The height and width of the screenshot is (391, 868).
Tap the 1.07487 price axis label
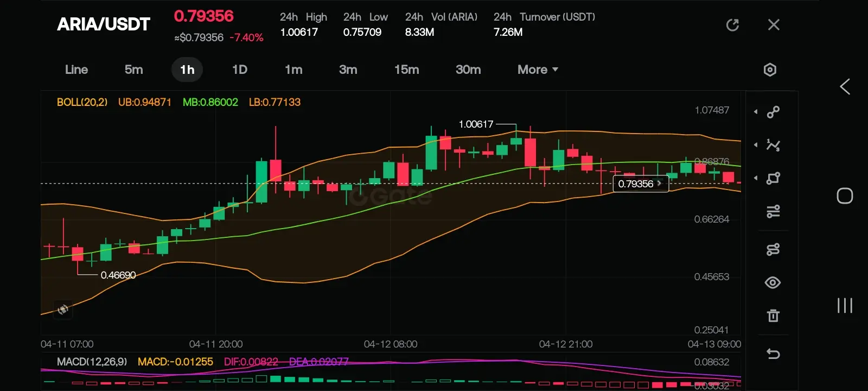712,110
